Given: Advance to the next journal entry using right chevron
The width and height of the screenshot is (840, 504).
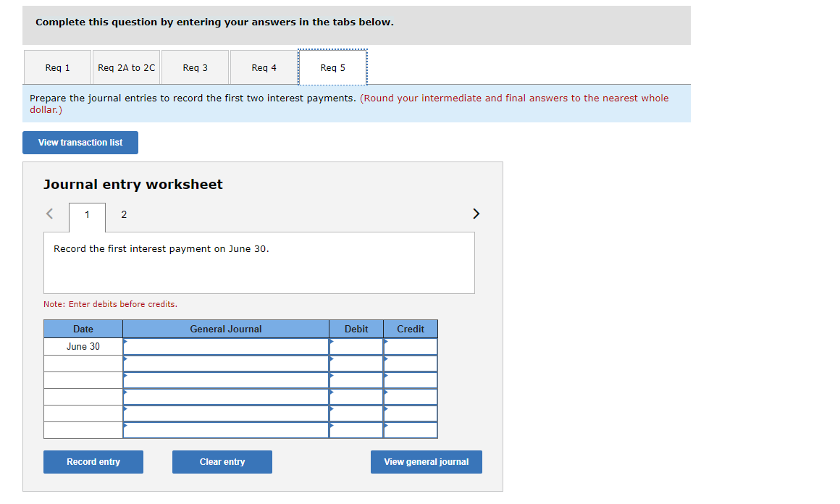Looking at the screenshot, I should (x=476, y=214).
